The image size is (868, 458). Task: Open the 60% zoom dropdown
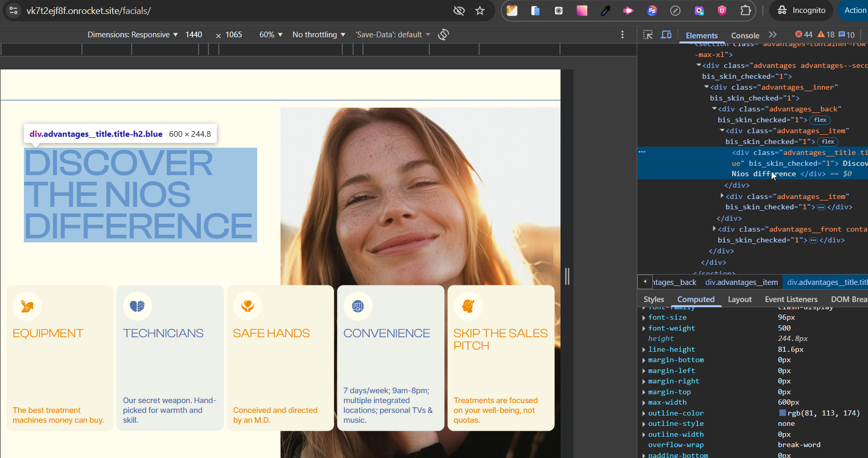(271, 35)
